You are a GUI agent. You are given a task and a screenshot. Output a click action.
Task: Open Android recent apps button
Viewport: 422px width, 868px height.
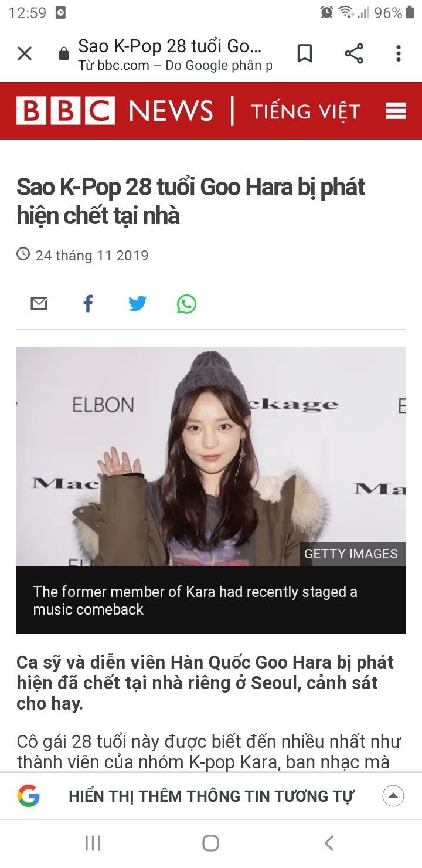pyautogui.click(x=93, y=843)
